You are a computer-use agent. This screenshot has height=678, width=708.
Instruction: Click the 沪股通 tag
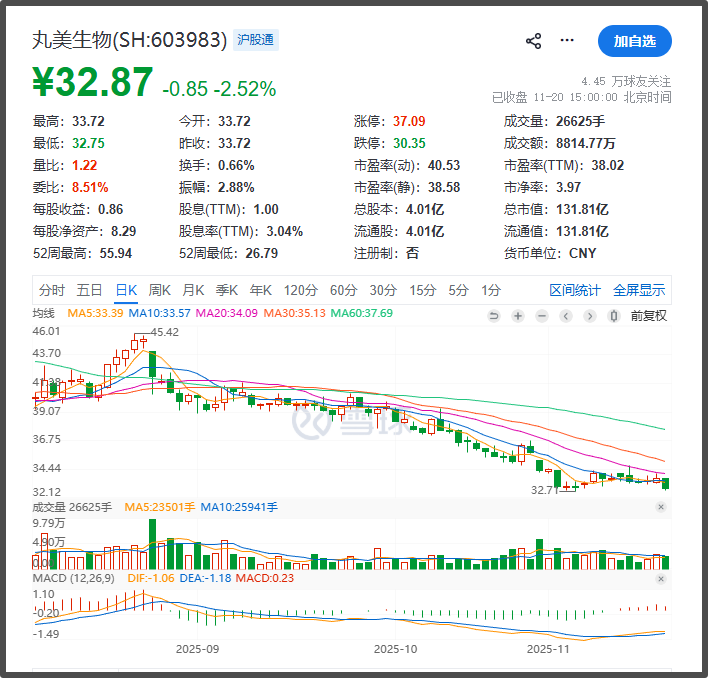click(256, 40)
